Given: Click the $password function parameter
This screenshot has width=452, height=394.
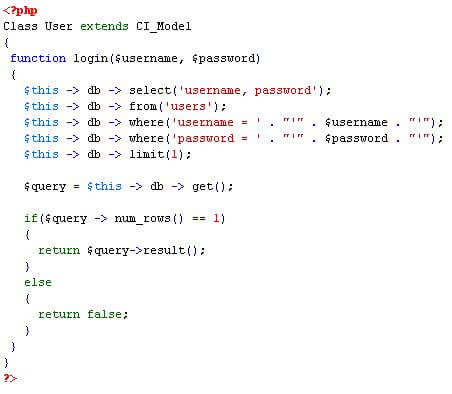Looking at the screenshot, I should [223, 58].
